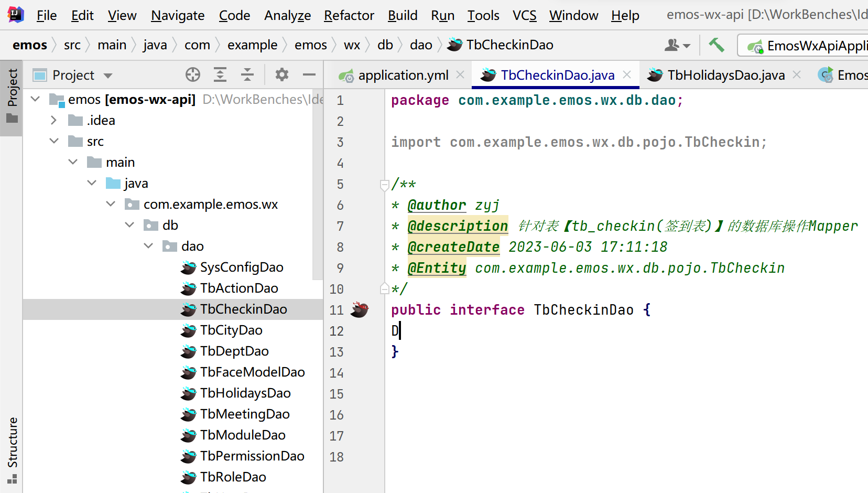Hide the Project panel with minus icon

(x=309, y=75)
